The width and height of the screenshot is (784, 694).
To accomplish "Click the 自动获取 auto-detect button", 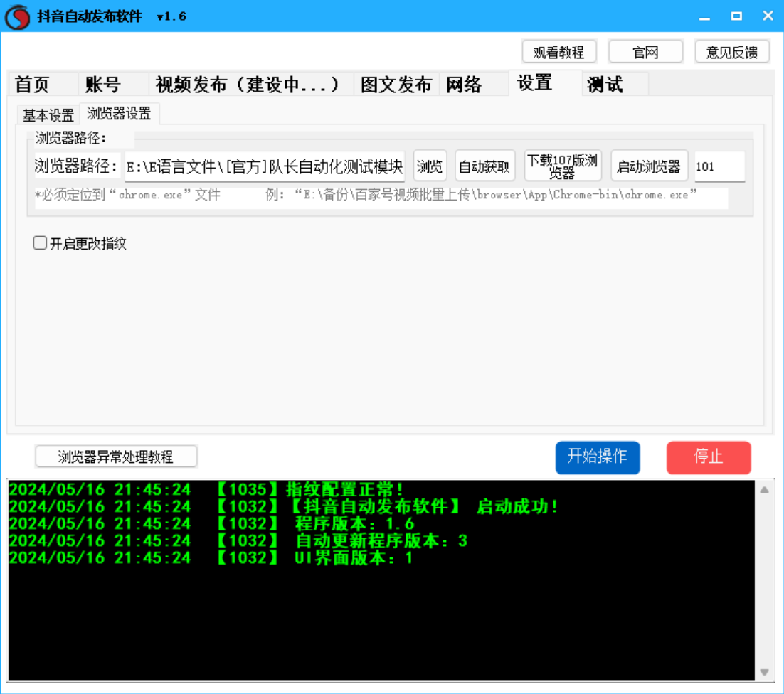I will (484, 166).
